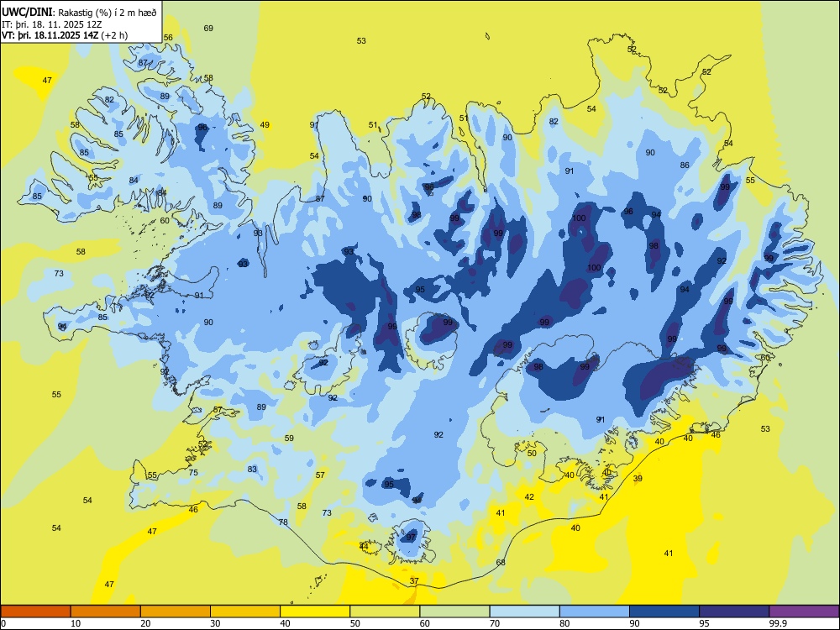Click the 20–30 amber legend swatch
Screen dimensions: 840x630
176,612
